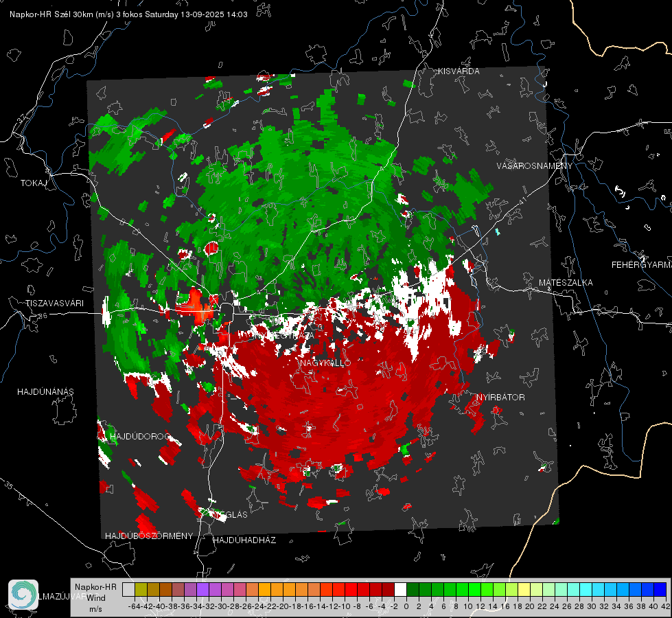Click the swirl logo icon at bottom-left
The height and width of the screenshot is (618, 672).
[x=23, y=595]
